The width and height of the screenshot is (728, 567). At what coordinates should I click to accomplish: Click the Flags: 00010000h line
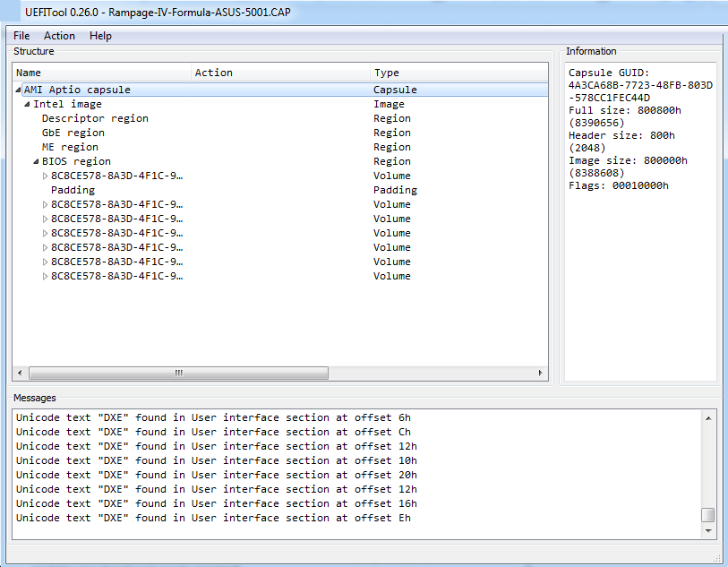[619, 185]
